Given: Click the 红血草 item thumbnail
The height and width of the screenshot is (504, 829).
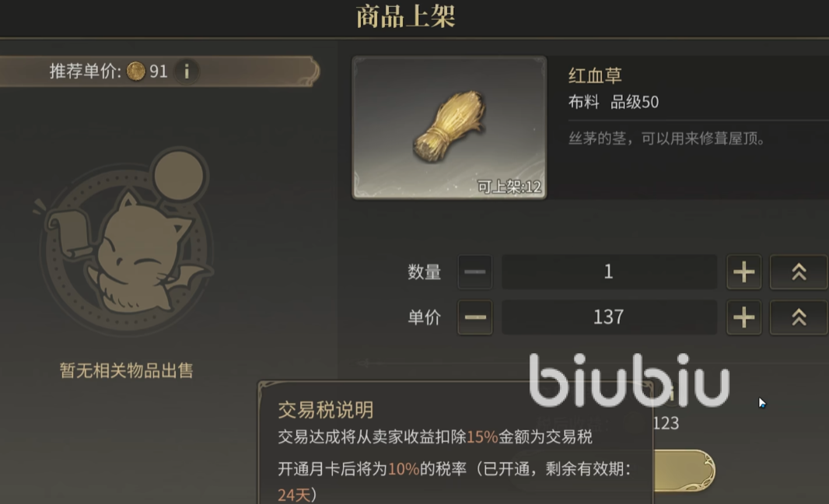Looking at the screenshot, I should [449, 128].
